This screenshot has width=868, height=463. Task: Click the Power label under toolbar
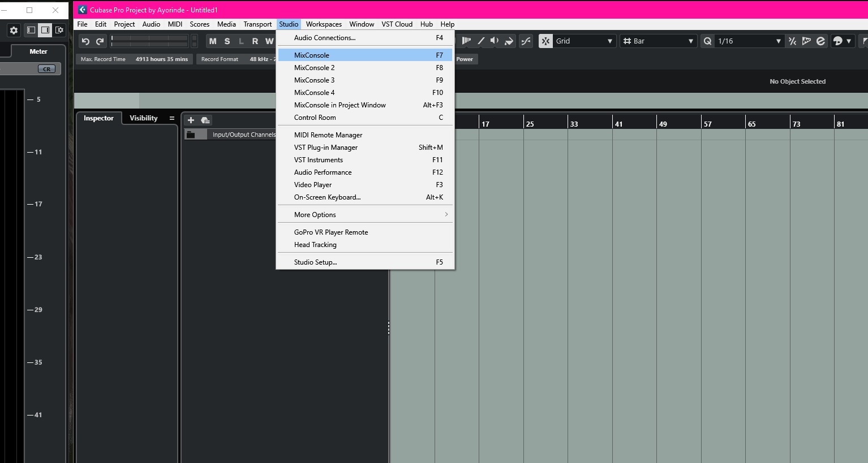coord(465,59)
